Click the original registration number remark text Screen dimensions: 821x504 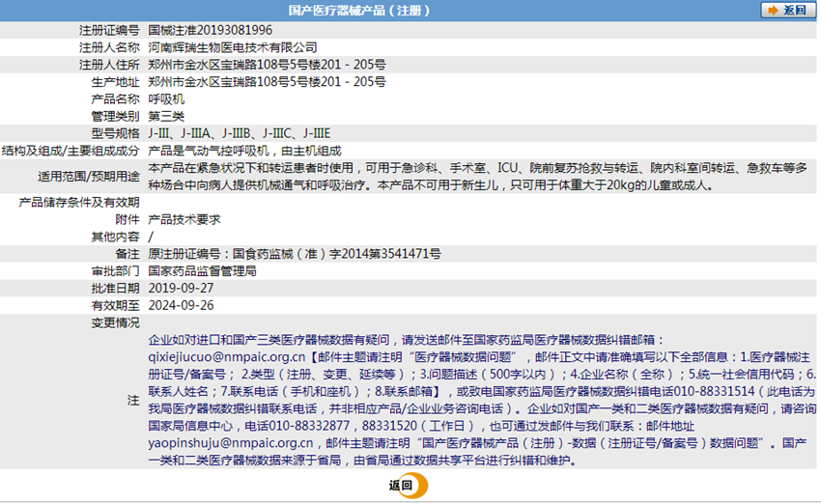pyautogui.click(x=295, y=254)
